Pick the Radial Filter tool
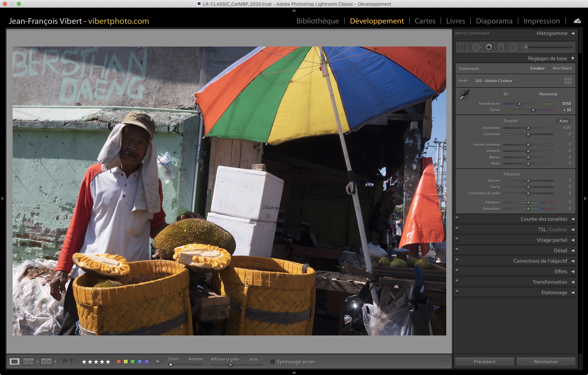 [513, 47]
